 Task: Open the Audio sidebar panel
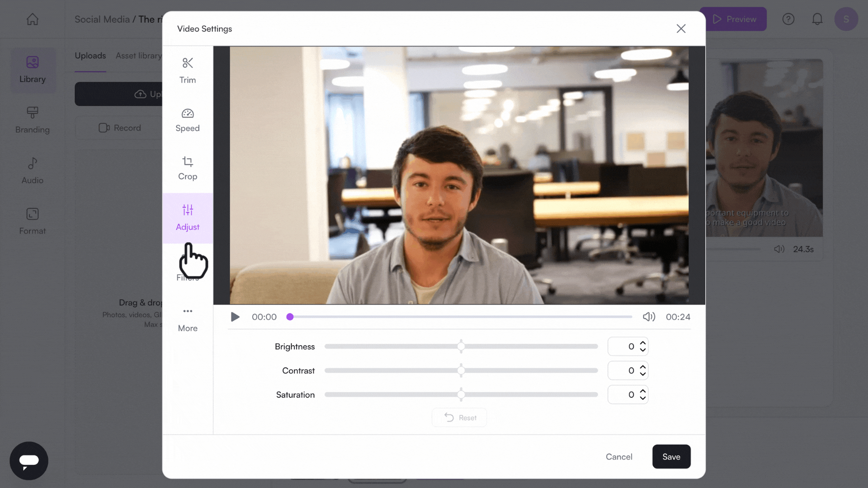[x=33, y=171]
